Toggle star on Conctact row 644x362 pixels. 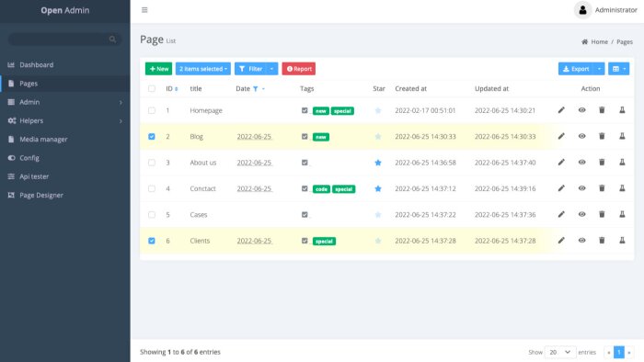[378, 188]
